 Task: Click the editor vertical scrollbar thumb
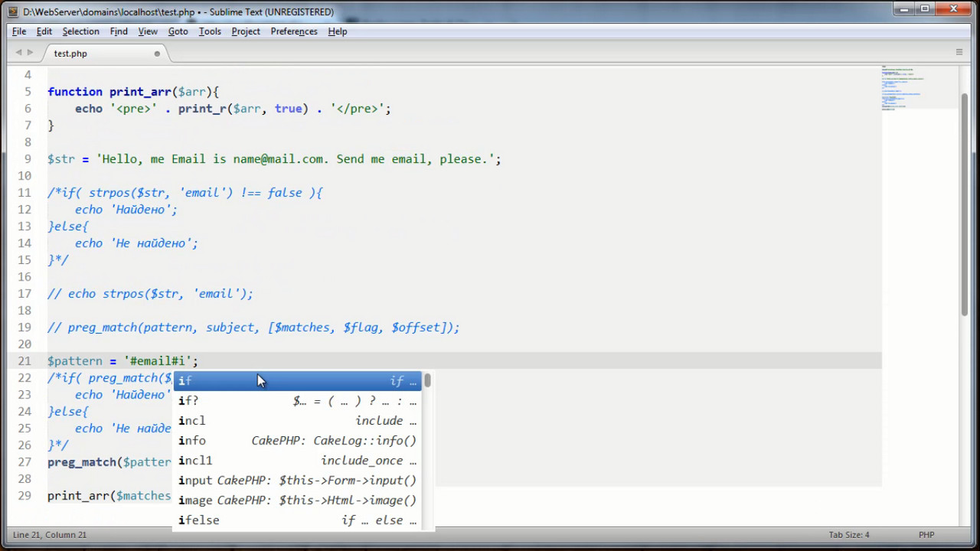coord(965,204)
